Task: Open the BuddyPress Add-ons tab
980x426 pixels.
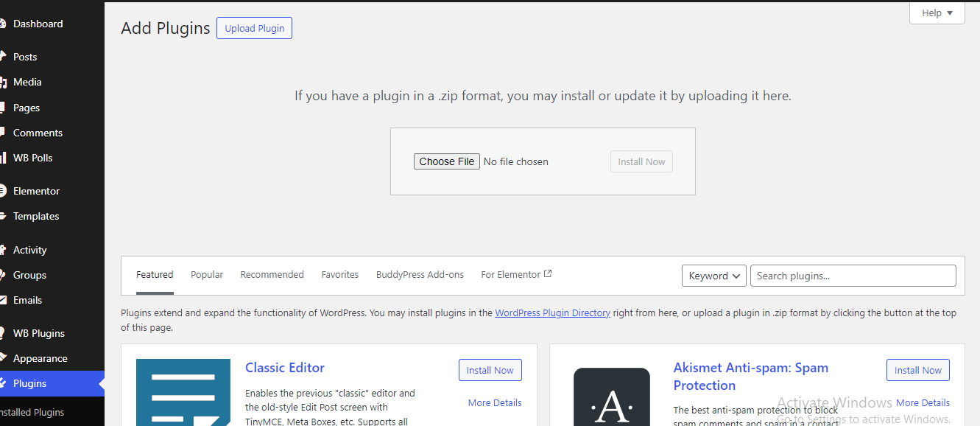Action: tap(420, 275)
